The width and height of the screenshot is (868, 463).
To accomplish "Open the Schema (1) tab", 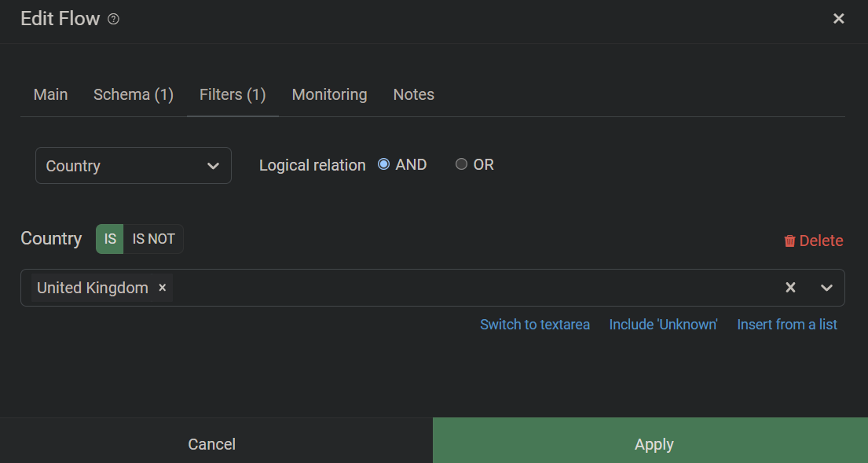I will [x=134, y=94].
